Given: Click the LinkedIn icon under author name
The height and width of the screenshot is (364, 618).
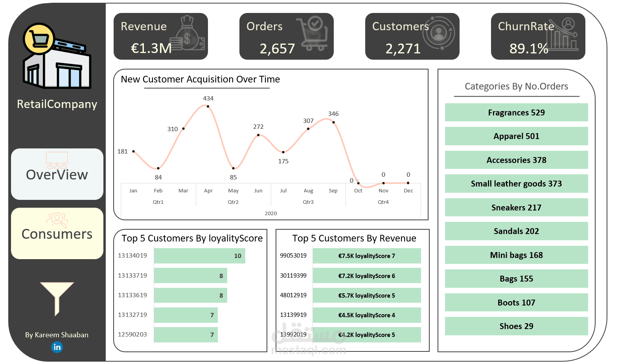Looking at the screenshot, I should [57, 347].
